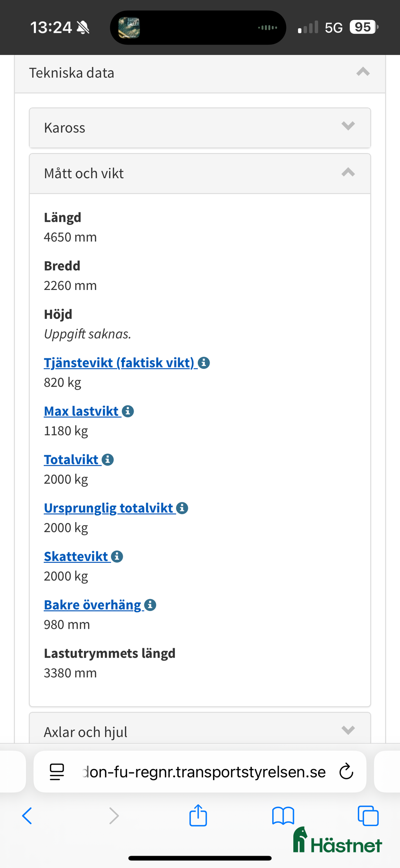Tap the info icon beside Tjänstevikt
The height and width of the screenshot is (868, 400).
204,363
